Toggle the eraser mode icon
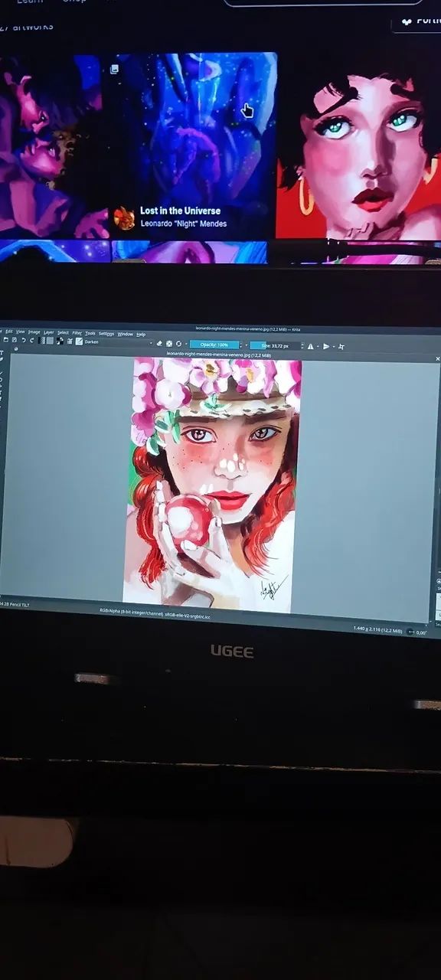Screen dimensions: 441x980 pyautogui.click(x=159, y=343)
